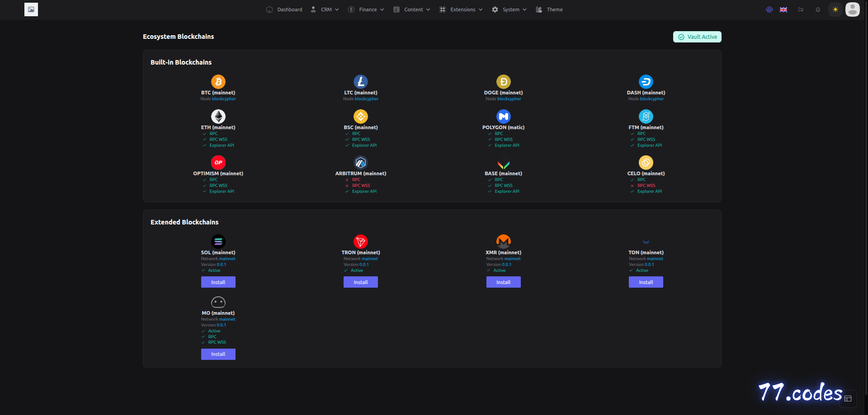Screen dimensions: 868x415
Task: Click the Ecosystem Blockchains page title
Action: pyautogui.click(x=179, y=37)
